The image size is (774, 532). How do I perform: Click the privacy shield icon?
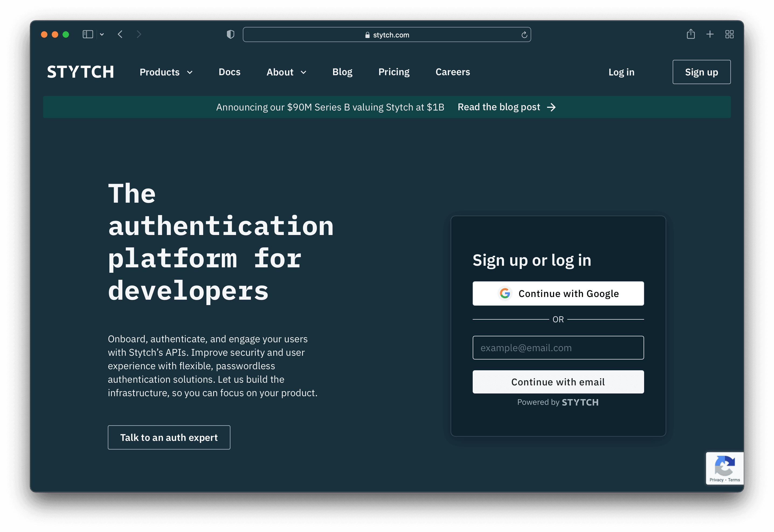click(230, 34)
